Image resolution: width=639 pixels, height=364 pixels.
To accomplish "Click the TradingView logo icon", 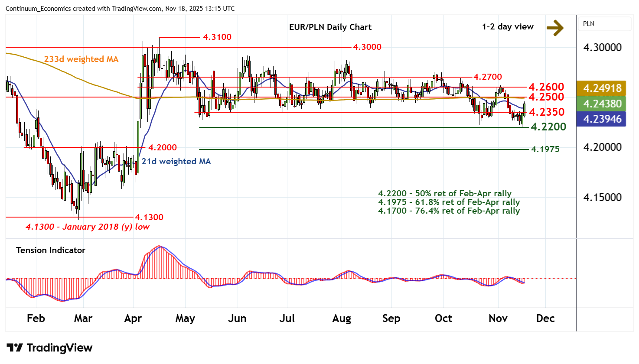I will tap(15, 348).
